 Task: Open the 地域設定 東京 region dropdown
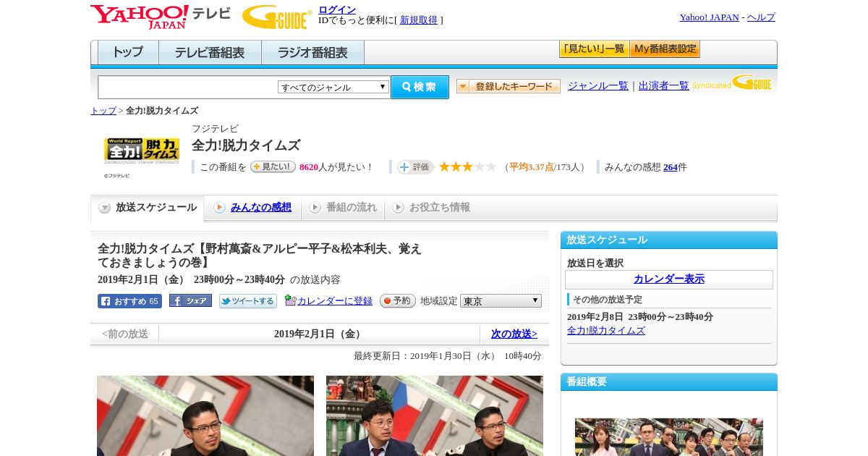pyautogui.click(x=501, y=300)
